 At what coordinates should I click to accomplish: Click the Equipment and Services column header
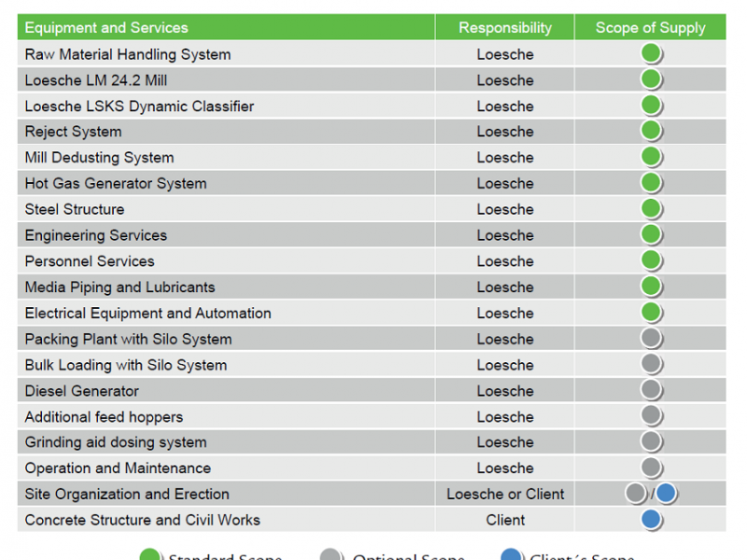[x=226, y=27]
